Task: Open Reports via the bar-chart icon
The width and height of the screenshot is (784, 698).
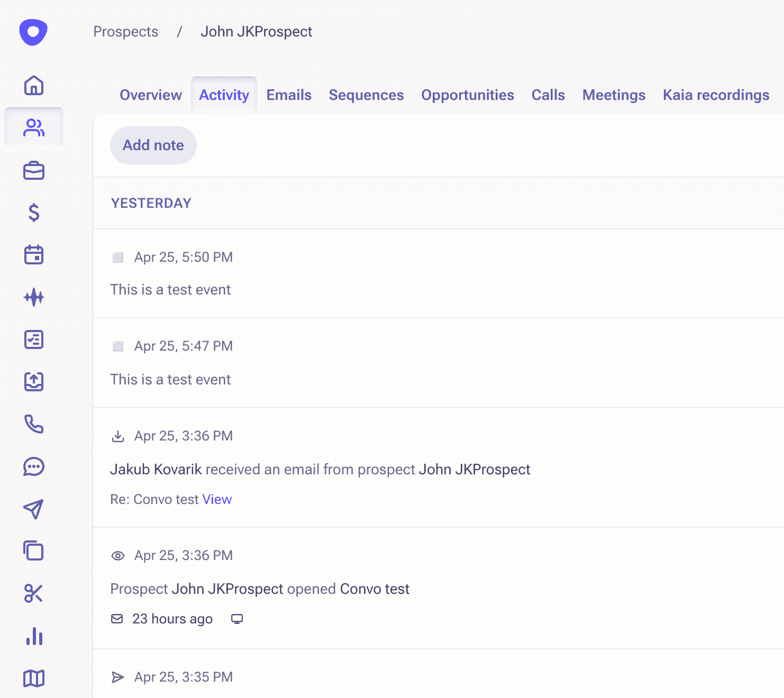Action: click(x=34, y=637)
